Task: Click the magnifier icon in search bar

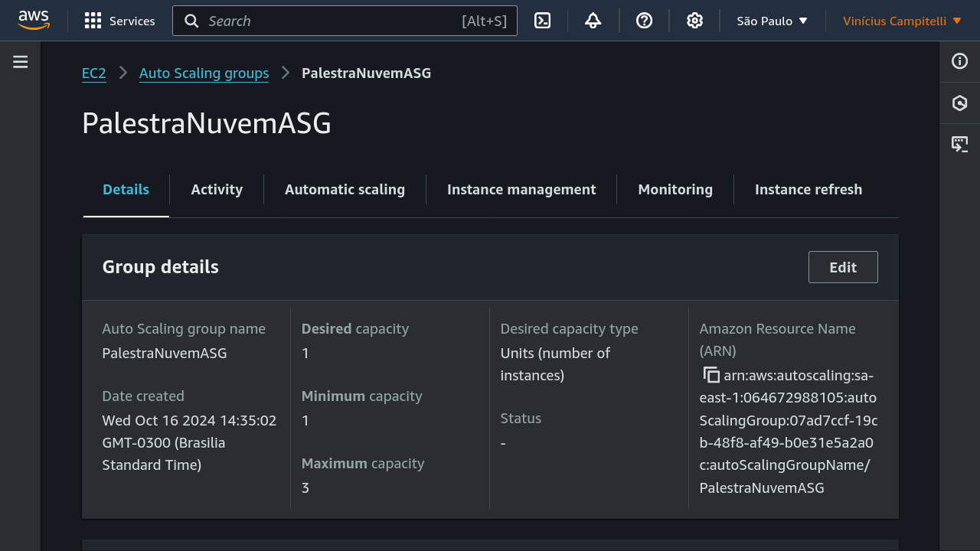Action: (x=191, y=21)
